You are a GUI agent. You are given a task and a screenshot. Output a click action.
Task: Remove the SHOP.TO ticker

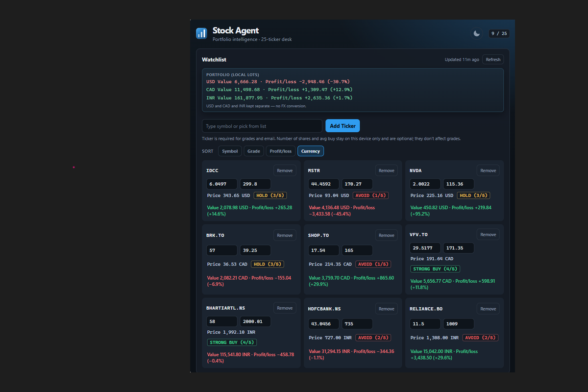click(x=387, y=235)
